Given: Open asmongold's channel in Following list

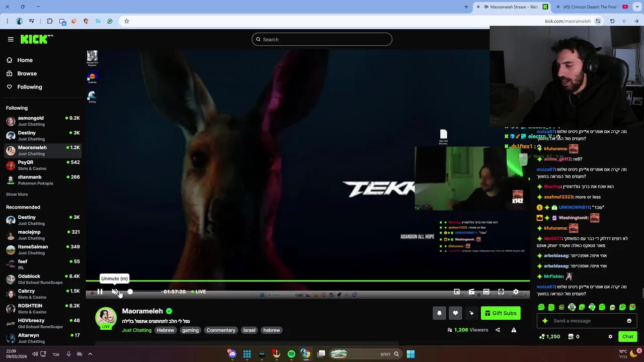Looking at the screenshot, I should point(42,121).
